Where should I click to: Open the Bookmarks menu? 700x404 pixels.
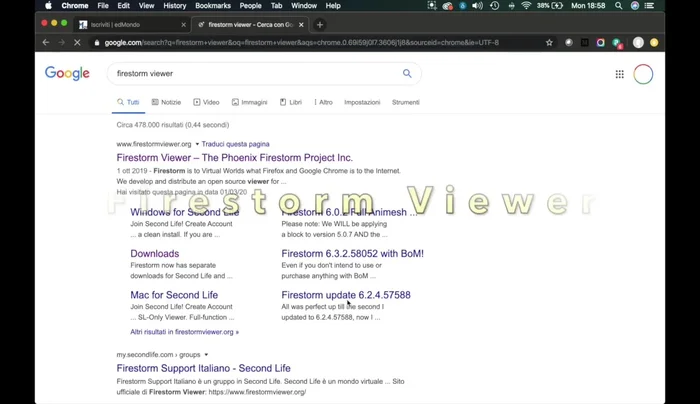coord(212,6)
